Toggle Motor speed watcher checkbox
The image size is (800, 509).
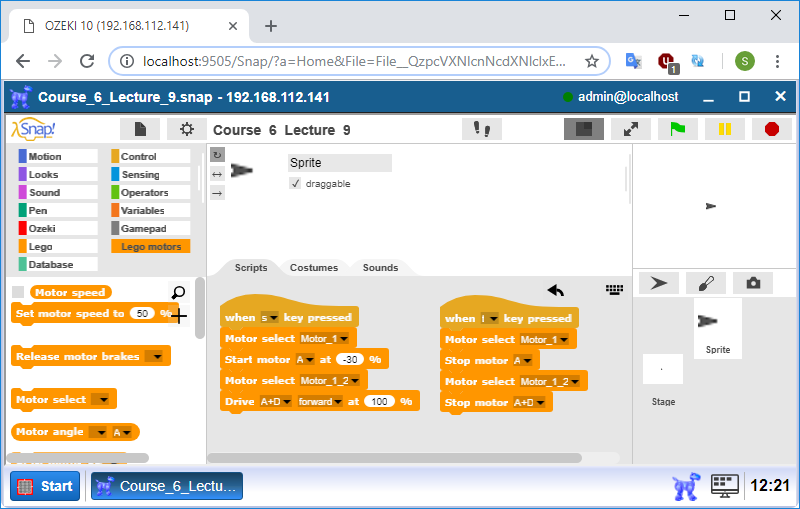coord(18,292)
